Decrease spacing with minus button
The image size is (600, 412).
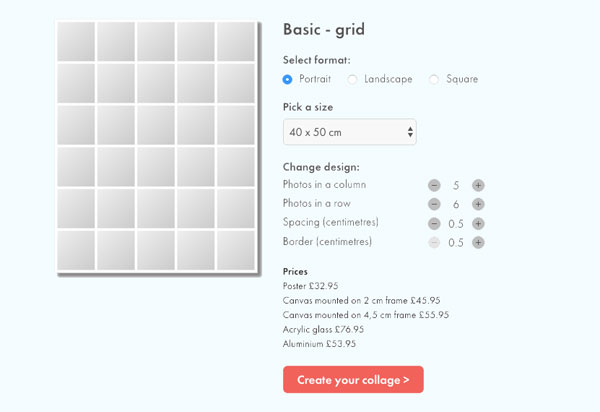pyautogui.click(x=434, y=223)
